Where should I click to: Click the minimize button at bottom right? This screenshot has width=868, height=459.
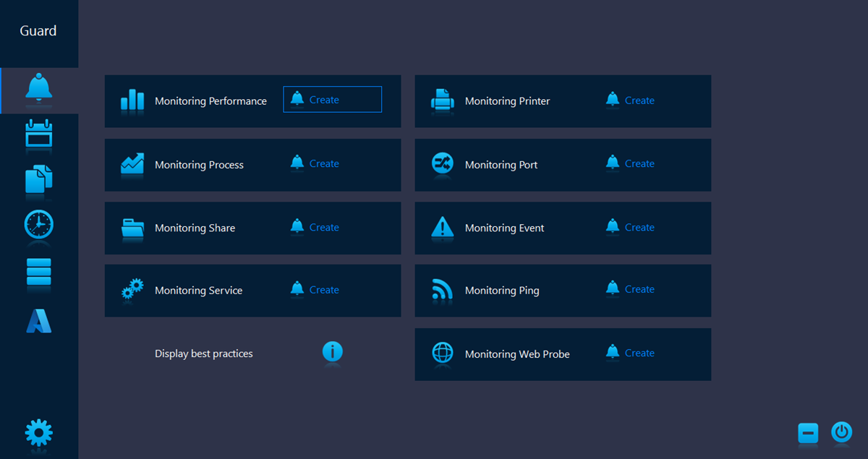click(x=808, y=433)
